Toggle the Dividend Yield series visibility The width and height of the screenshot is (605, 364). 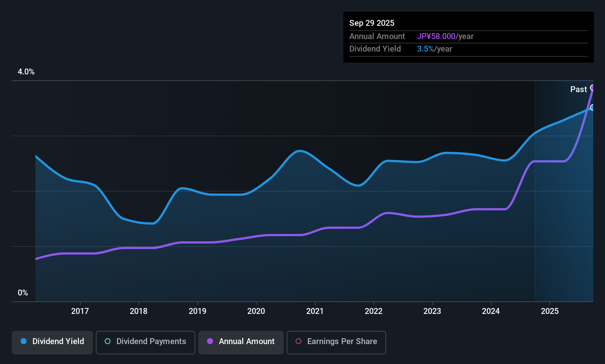click(x=52, y=342)
